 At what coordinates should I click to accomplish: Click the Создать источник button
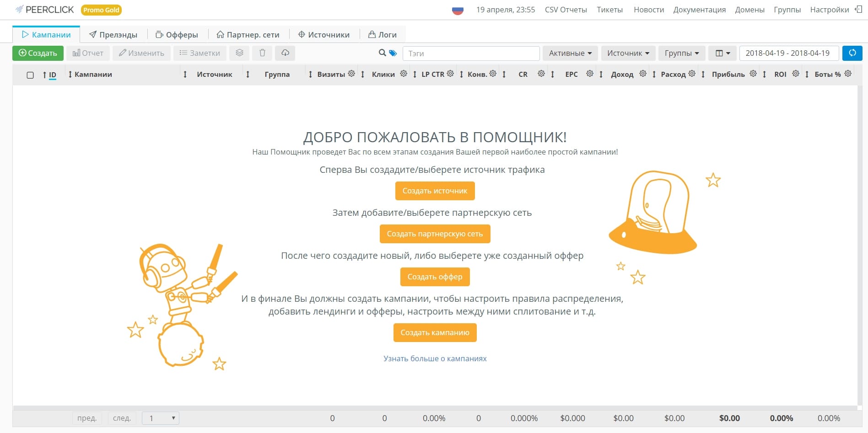[435, 191]
